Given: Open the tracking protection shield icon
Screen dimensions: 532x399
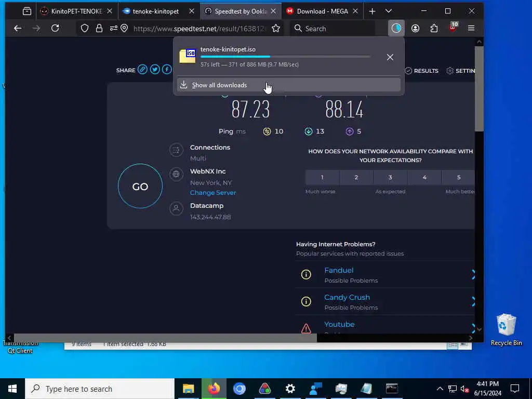Looking at the screenshot, I should click(85, 29).
